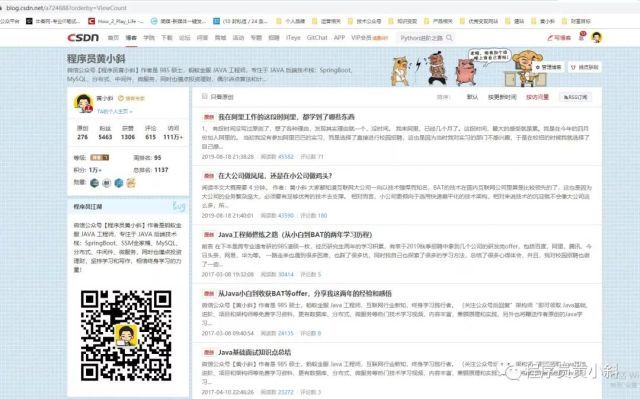The image size is (640, 399).
Task: Open post Java工程师修炼之路
Action: (x=295, y=235)
